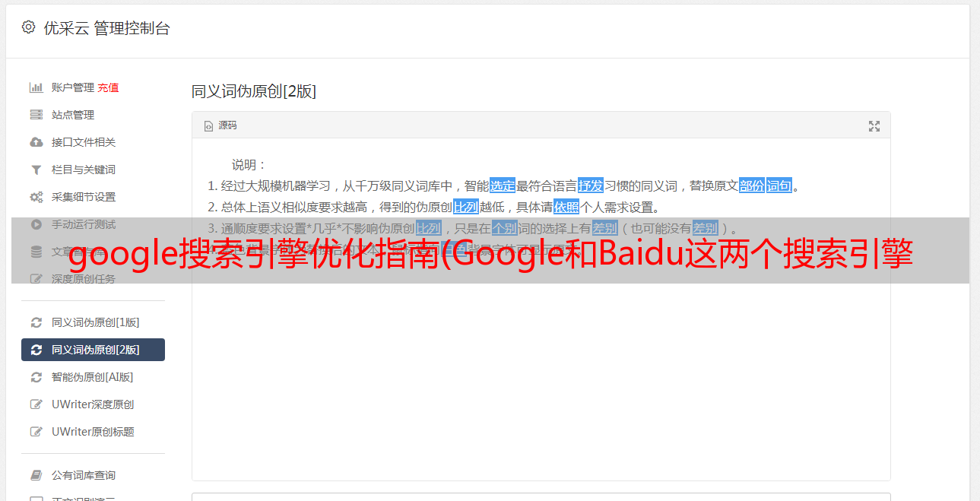Select 同义词伪原创[2版] in the sidebar
980x501 pixels.
click(x=93, y=350)
